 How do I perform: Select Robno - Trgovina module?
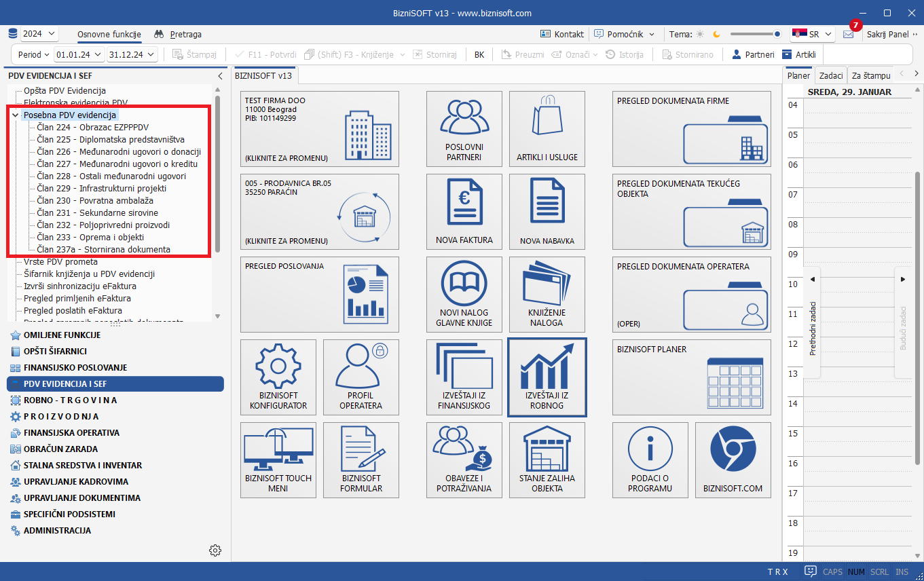(70, 400)
